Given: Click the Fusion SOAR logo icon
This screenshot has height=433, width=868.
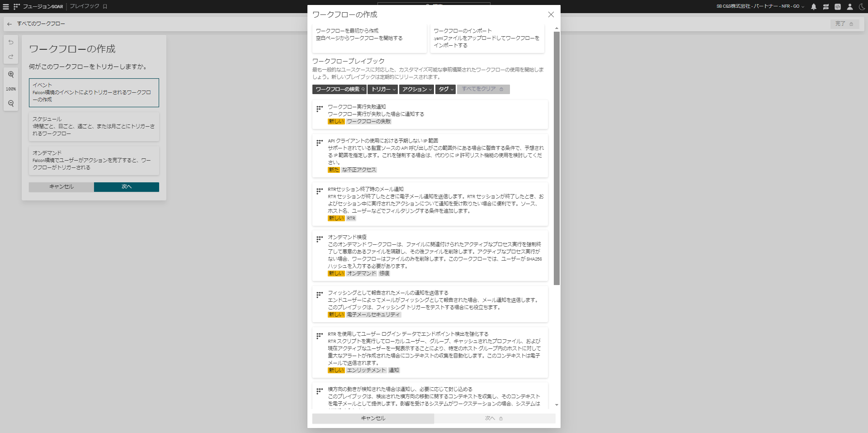Looking at the screenshot, I should pos(17,6).
